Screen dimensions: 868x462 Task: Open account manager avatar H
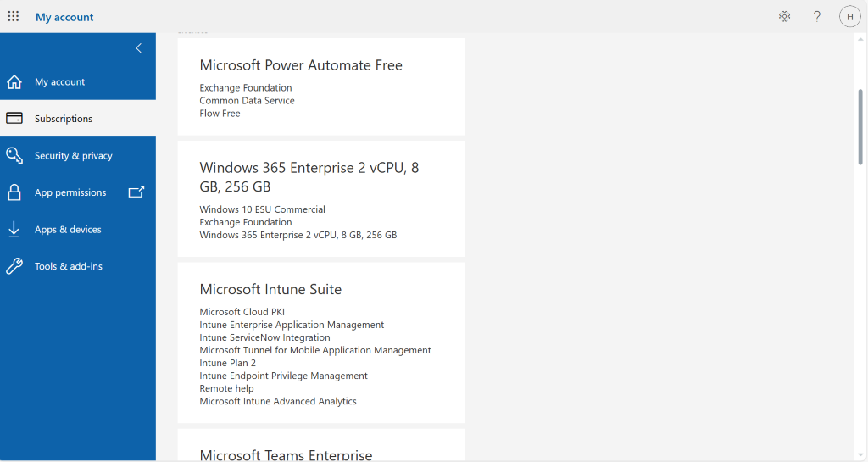pyautogui.click(x=849, y=17)
